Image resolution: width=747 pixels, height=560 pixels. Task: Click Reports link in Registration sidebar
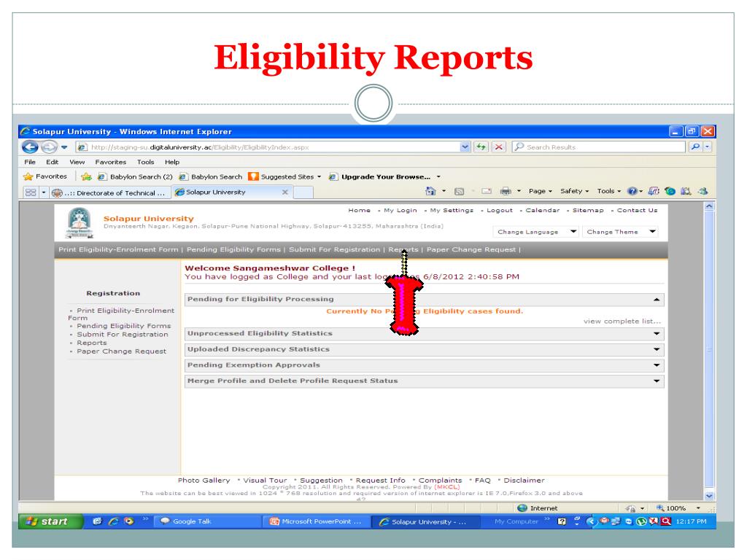pos(91,343)
